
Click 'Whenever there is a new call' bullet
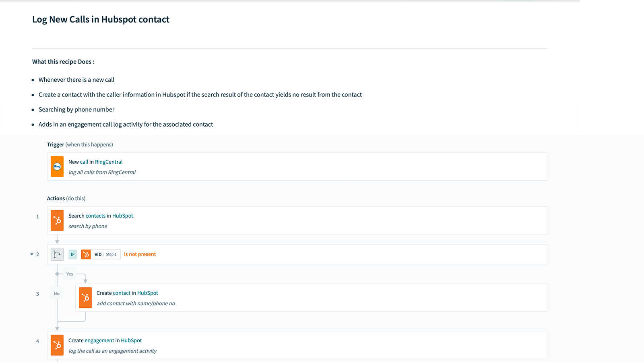click(76, 80)
